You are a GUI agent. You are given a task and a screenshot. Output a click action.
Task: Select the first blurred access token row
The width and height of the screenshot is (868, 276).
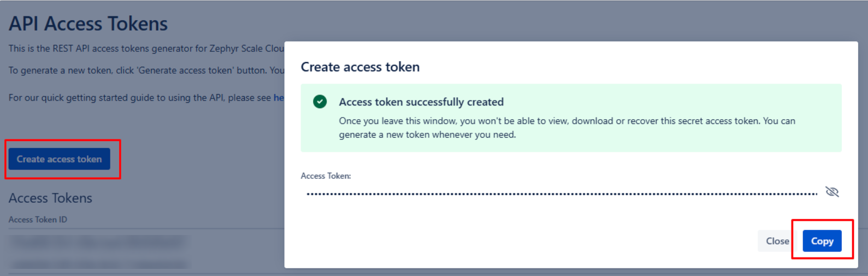(x=97, y=242)
